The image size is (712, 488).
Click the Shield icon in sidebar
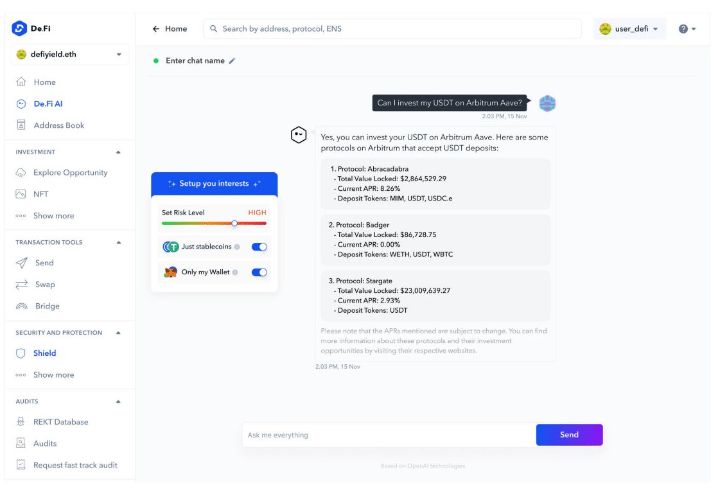(21, 353)
